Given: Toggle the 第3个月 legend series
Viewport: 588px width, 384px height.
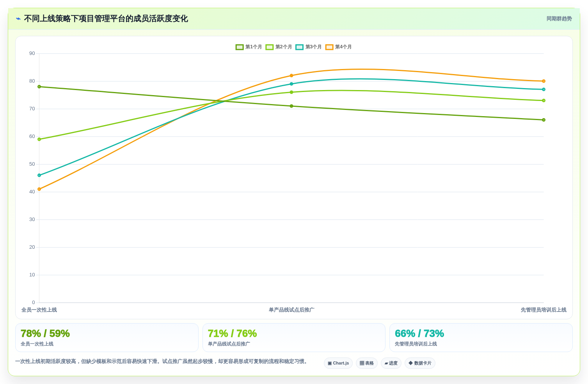Looking at the screenshot, I should [309, 47].
